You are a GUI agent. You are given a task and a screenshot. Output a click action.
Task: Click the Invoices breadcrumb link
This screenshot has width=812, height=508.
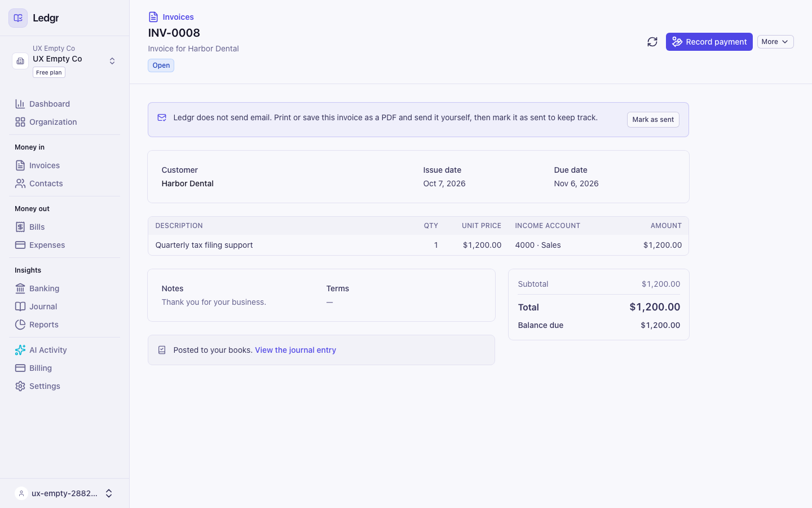(x=178, y=17)
